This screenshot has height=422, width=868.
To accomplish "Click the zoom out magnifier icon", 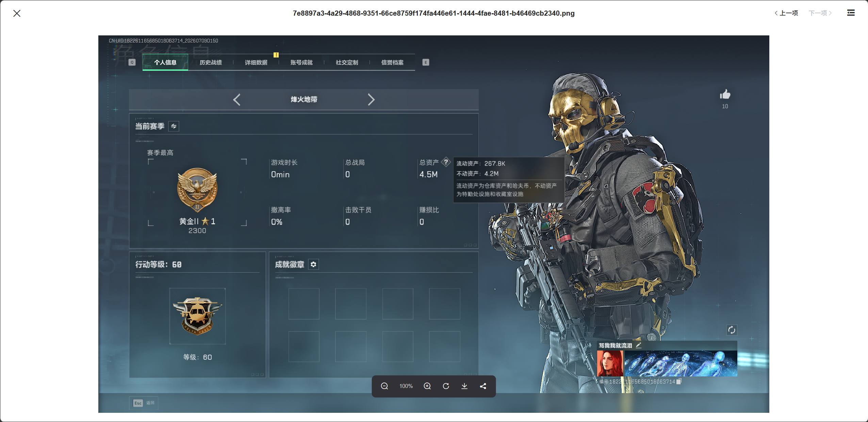I will (384, 386).
